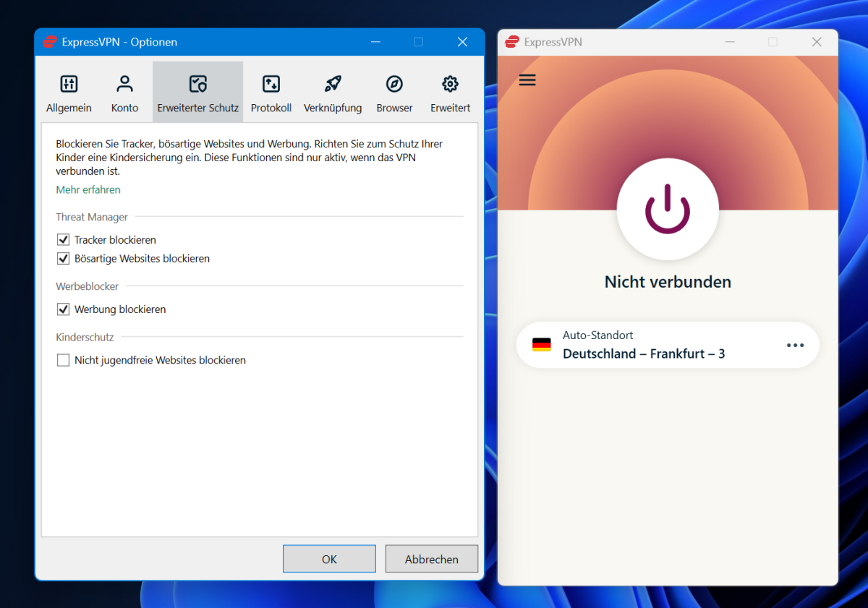Open the Protokoll tab icon

[x=271, y=85]
